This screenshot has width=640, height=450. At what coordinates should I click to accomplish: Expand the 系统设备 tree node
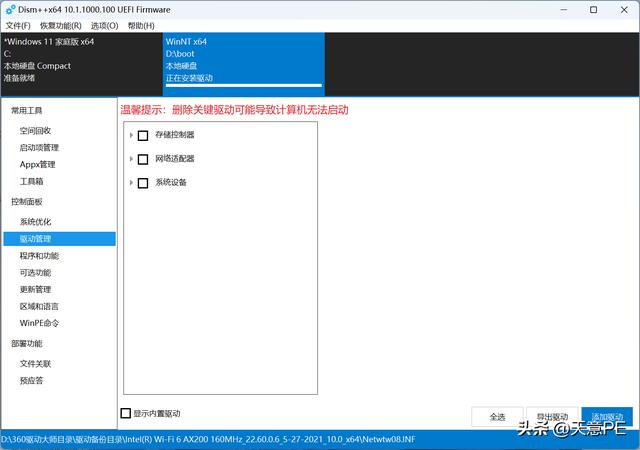tap(131, 183)
